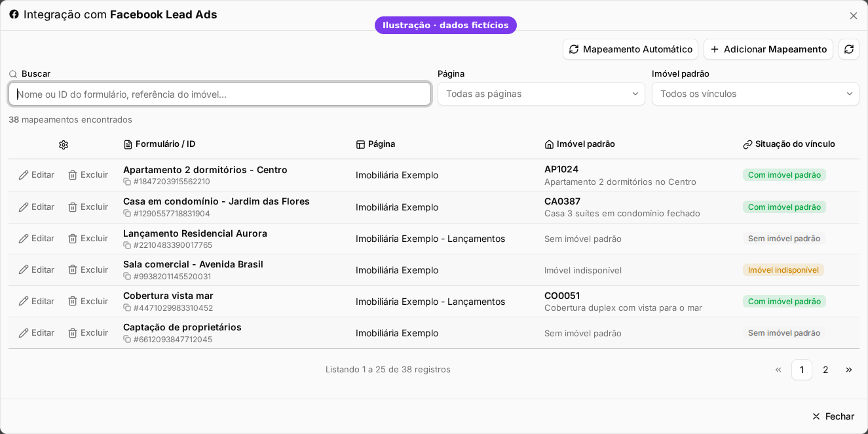Click Imobiliária Exemplo - Lançamentos in Cobertura row
The width and height of the screenshot is (868, 434).
point(430,302)
